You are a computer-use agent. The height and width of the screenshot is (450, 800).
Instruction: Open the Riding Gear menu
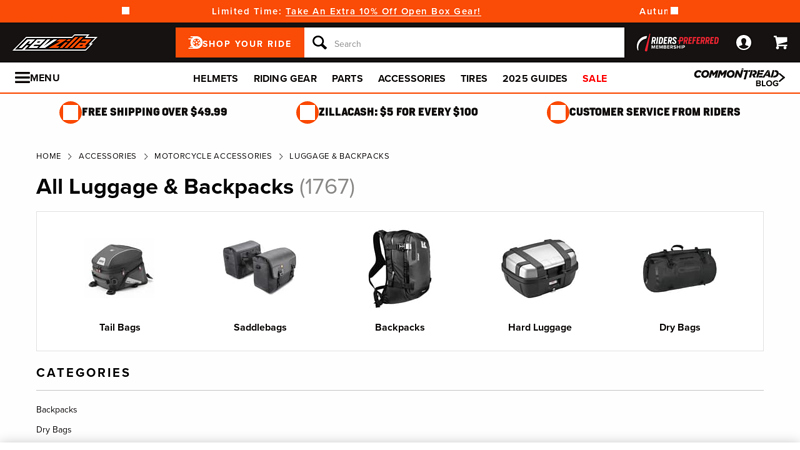click(x=285, y=79)
